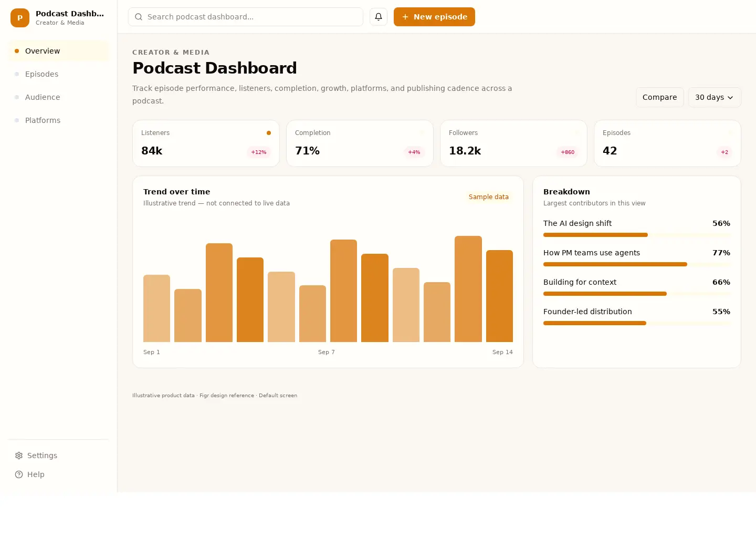Click the +12% badge on Listeners
Image resolution: width=756 pixels, height=538 pixels.
click(259, 152)
